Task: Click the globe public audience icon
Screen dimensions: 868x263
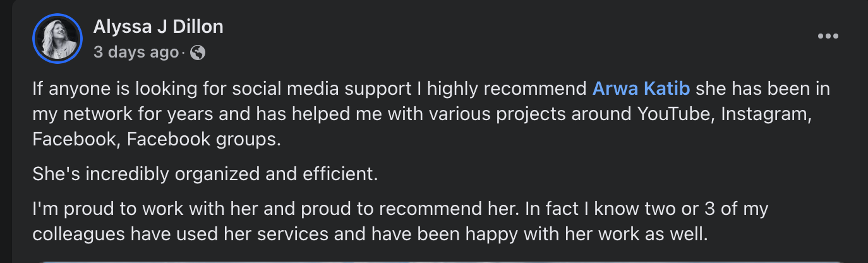Action: (x=198, y=52)
